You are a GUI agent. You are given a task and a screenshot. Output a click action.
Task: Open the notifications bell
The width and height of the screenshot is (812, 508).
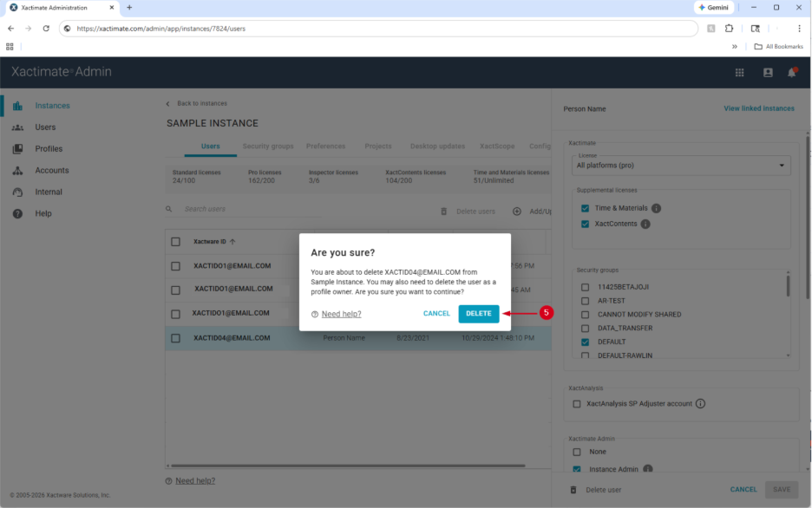(792, 73)
